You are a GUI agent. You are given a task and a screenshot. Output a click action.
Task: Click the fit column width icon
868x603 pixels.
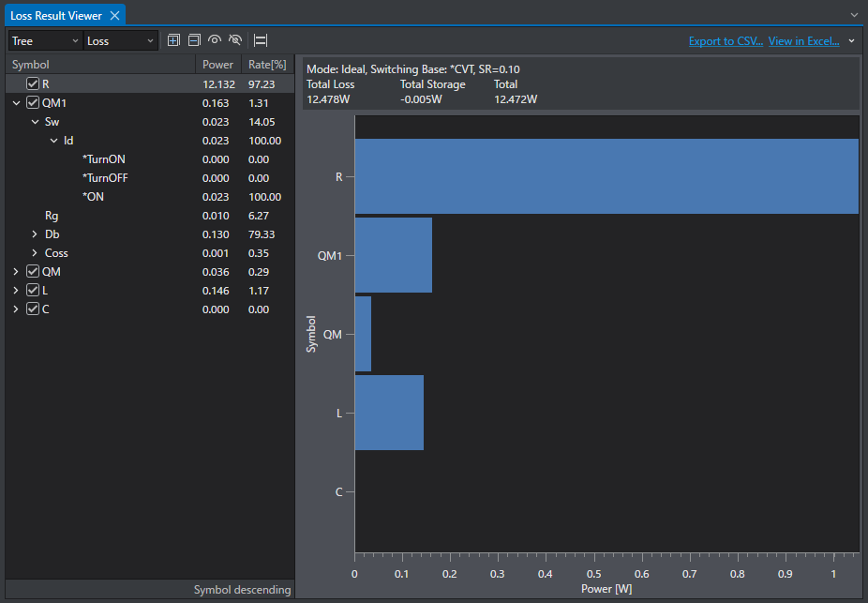[261, 40]
